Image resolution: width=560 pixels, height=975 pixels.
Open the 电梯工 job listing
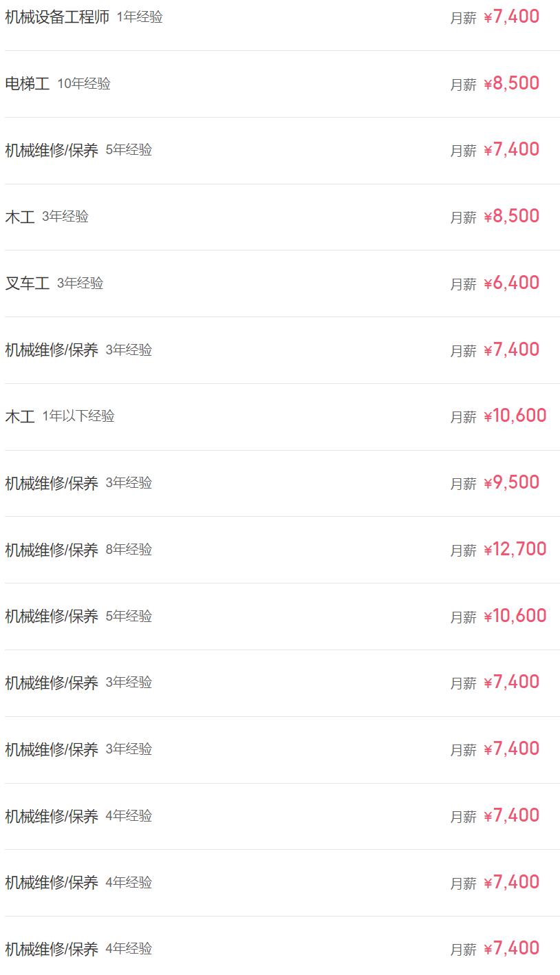coord(28,84)
